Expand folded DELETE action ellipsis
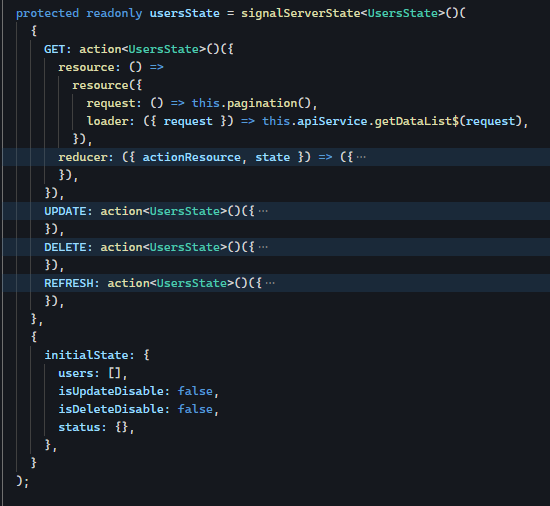This screenshot has width=550, height=506. click(263, 247)
